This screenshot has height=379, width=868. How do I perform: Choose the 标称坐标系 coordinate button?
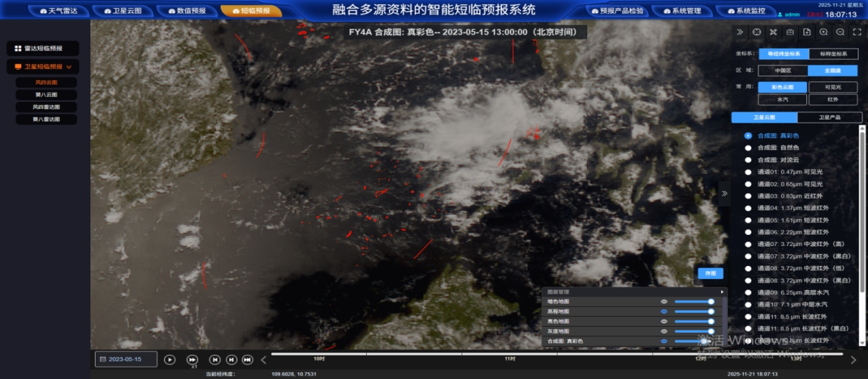pos(833,54)
